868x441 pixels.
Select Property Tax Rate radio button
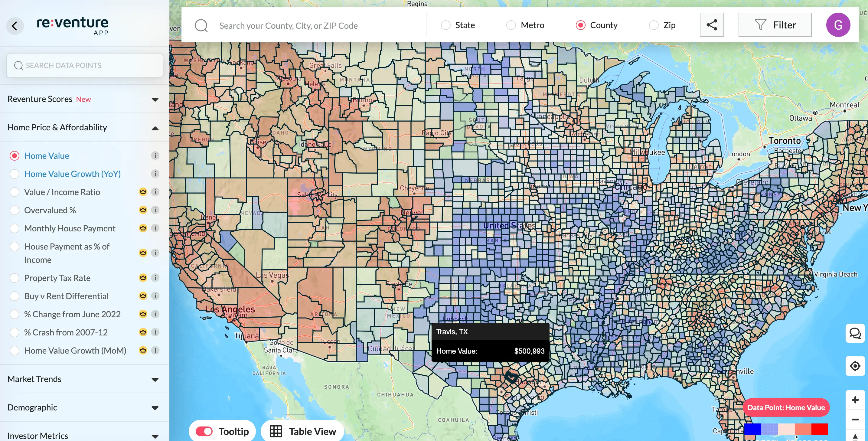click(x=15, y=278)
